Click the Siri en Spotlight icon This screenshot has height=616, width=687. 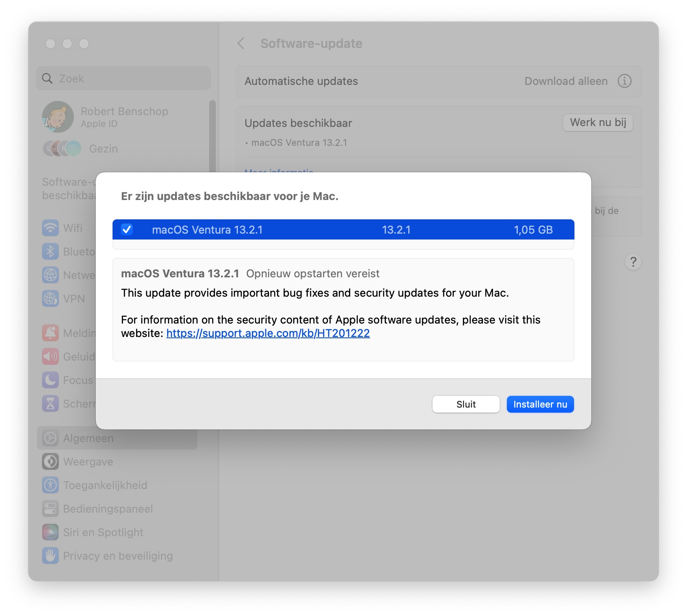coord(50,532)
